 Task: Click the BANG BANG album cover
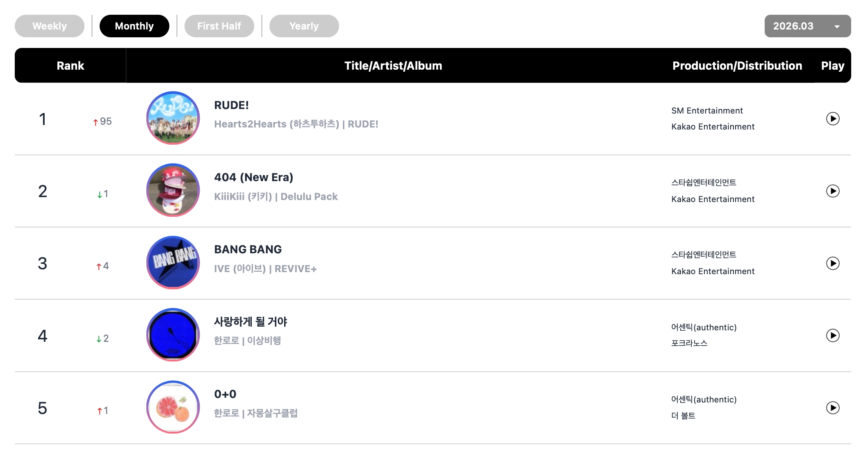coord(173,262)
